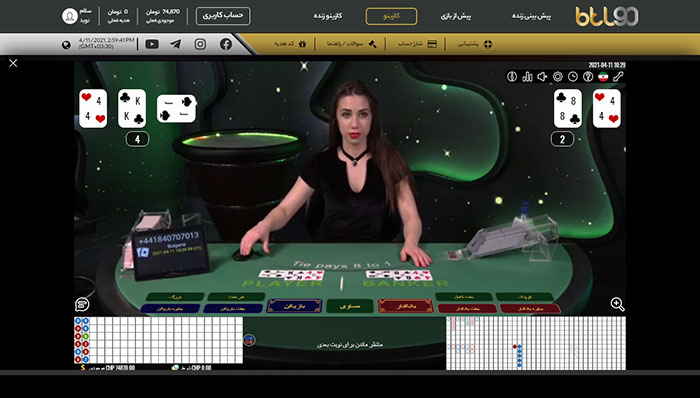Place a bet on red Banker (بانکدار)
This screenshot has width=700, height=398.
click(x=405, y=306)
